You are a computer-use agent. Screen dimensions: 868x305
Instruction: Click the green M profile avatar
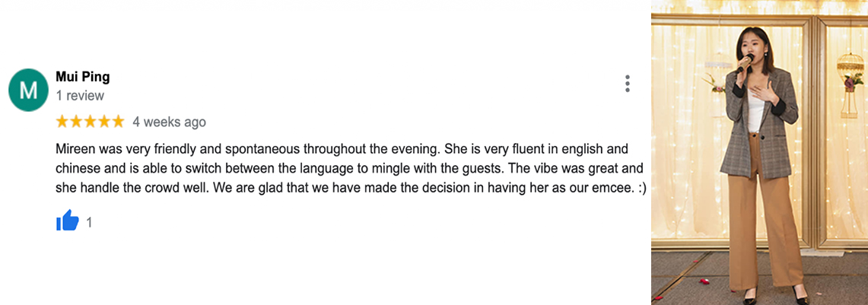pos(29,90)
